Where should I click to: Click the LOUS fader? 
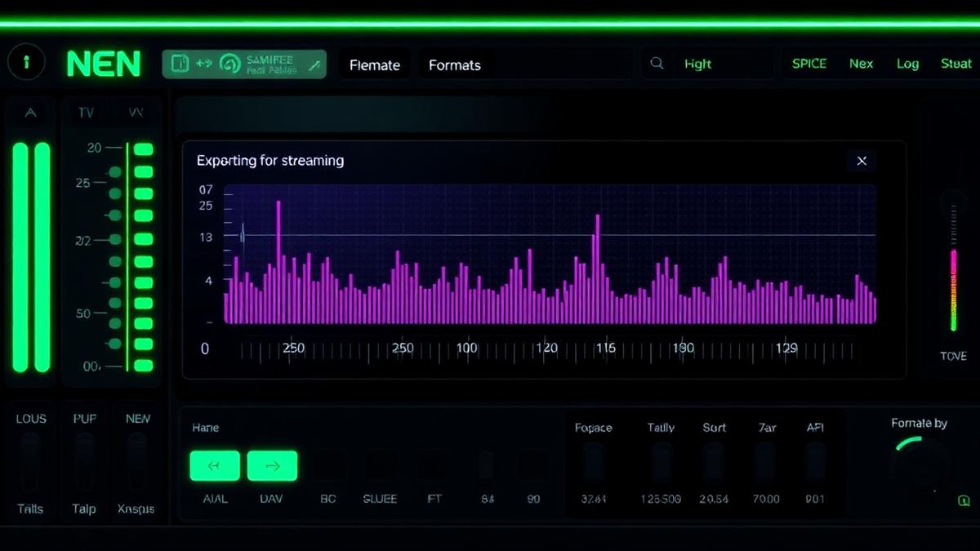pyautogui.click(x=30, y=463)
